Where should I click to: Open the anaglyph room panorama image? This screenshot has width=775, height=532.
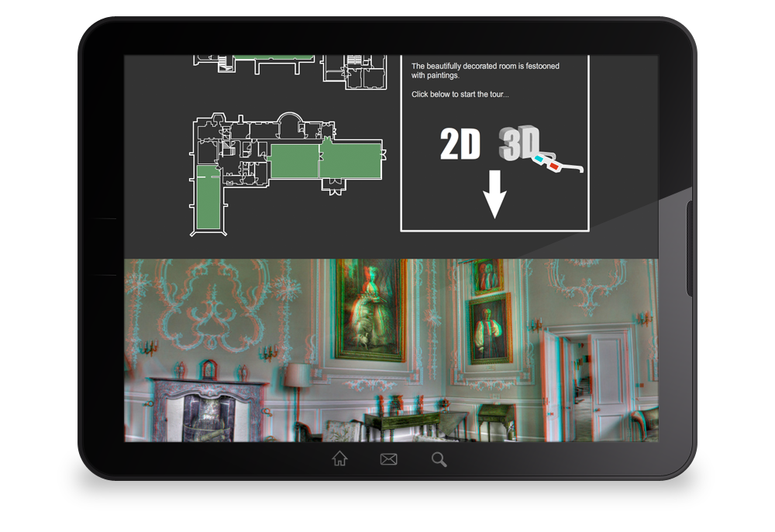[x=391, y=350]
